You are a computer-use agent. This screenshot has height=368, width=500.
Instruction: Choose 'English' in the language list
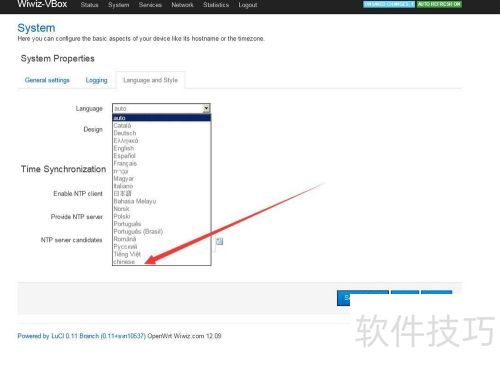tap(162, 148)
